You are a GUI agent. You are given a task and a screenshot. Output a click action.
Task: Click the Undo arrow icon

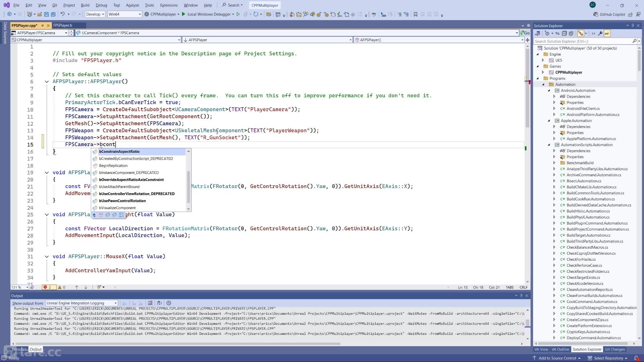click(x=62, y=14)
